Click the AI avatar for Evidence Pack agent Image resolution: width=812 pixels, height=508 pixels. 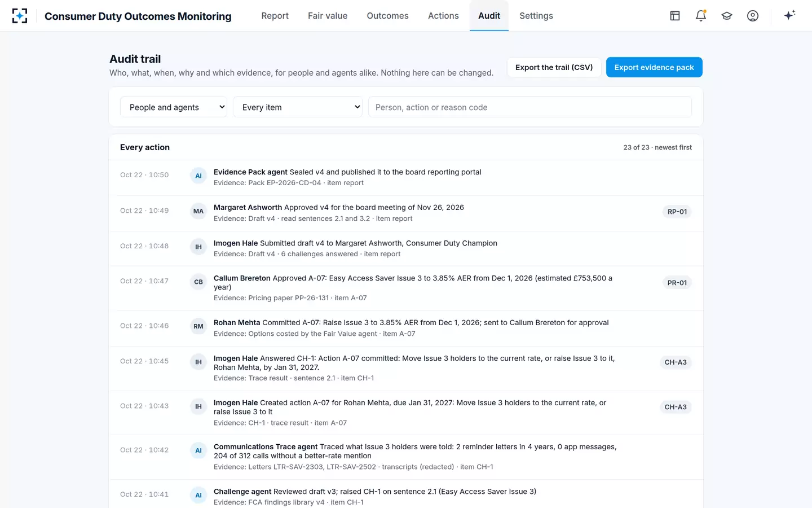[198, 176]
